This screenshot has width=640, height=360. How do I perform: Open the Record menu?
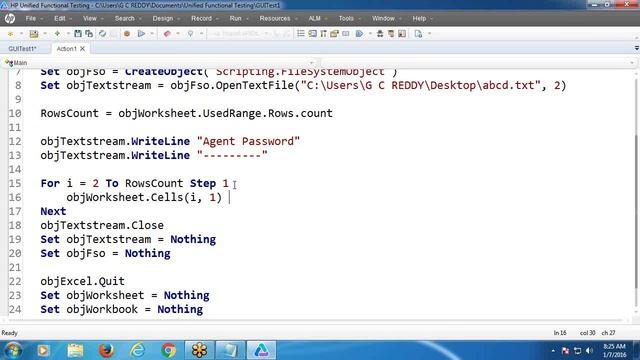(x=202, y=18)
